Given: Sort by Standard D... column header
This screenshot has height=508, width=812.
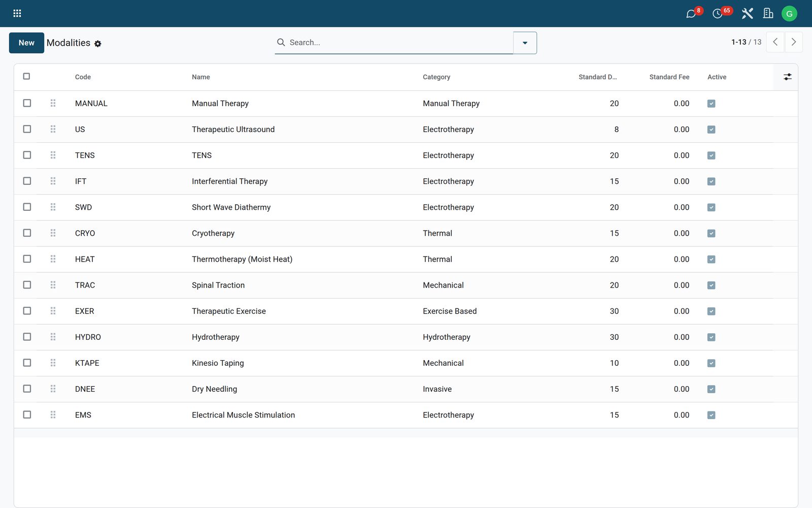Looking at the screenshot, I should (597, 77).
